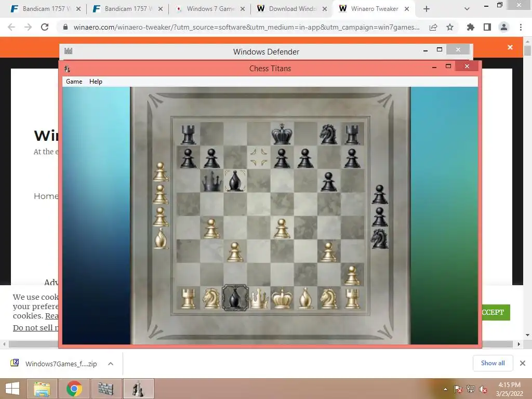Show hidden system tray icons
Screen dimensions: 532x399
coord(445,389)
